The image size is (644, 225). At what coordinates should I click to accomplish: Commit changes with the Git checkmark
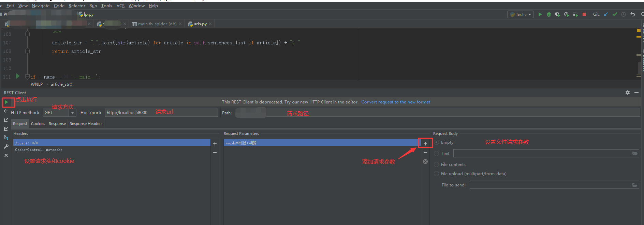point(615,14)
